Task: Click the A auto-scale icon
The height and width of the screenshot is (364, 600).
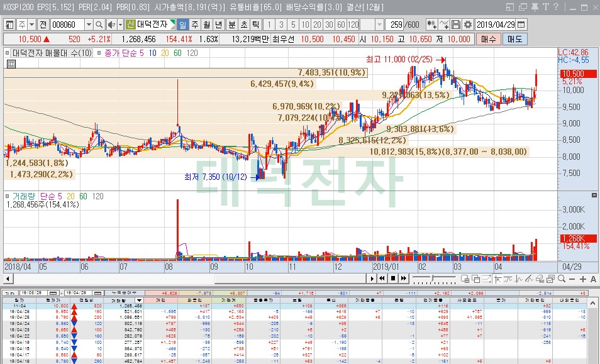Action: coord(593,279)
